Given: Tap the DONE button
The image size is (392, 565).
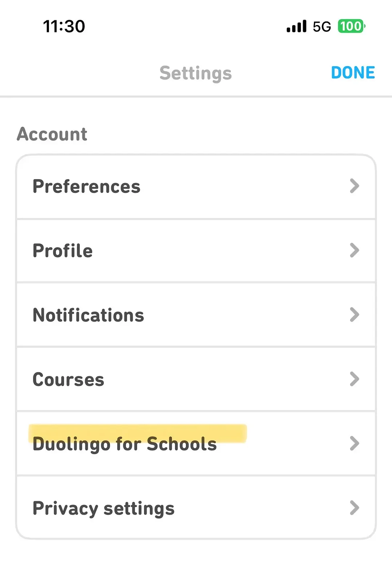Looking at the screenshot, I should point(353,73).
